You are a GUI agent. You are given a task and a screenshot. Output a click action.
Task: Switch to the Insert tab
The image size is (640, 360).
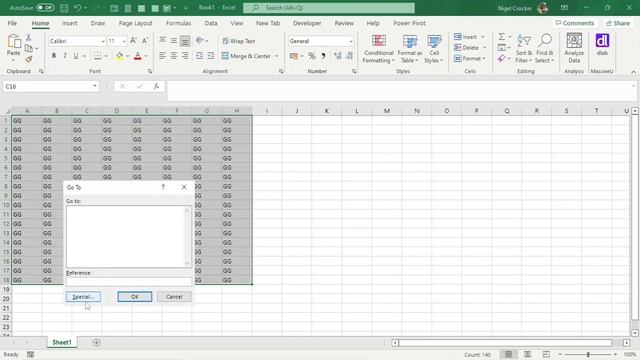click(70, 23)
